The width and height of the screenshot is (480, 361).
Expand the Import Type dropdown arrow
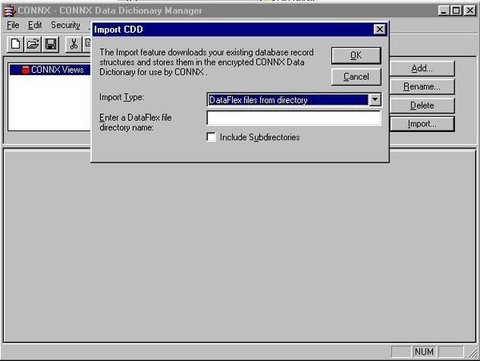[x=375, y=99]
